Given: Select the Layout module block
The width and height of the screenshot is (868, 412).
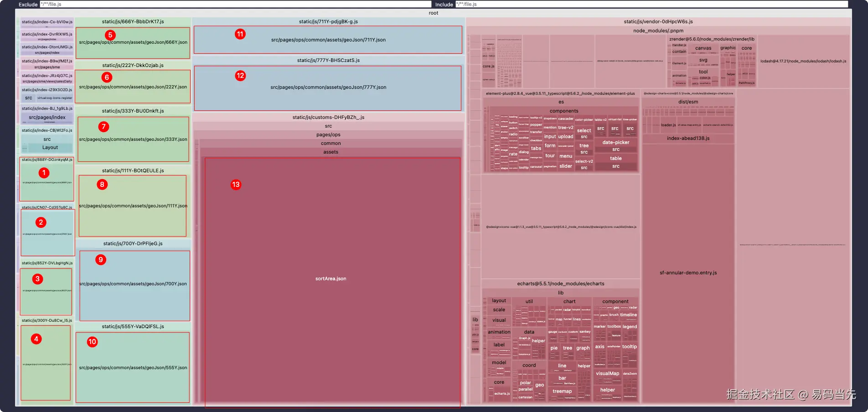Looking at the screenshot, I should pos(50,147).
